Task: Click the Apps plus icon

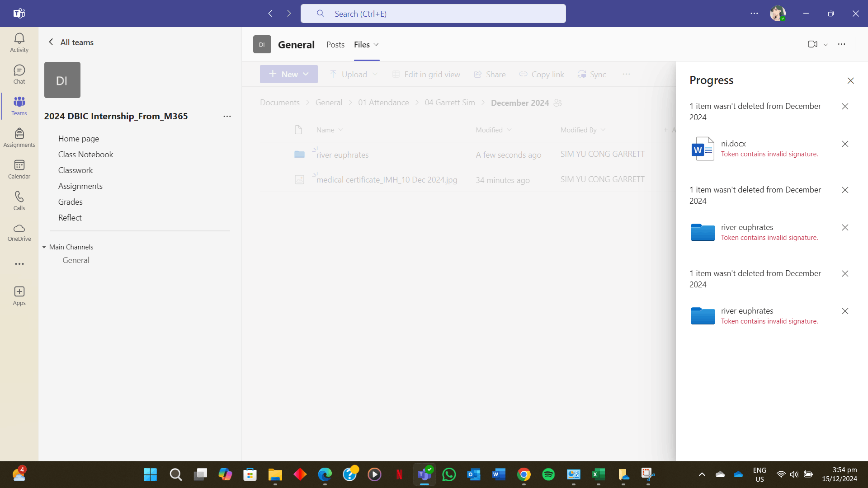Action: [x=19, y=296]
